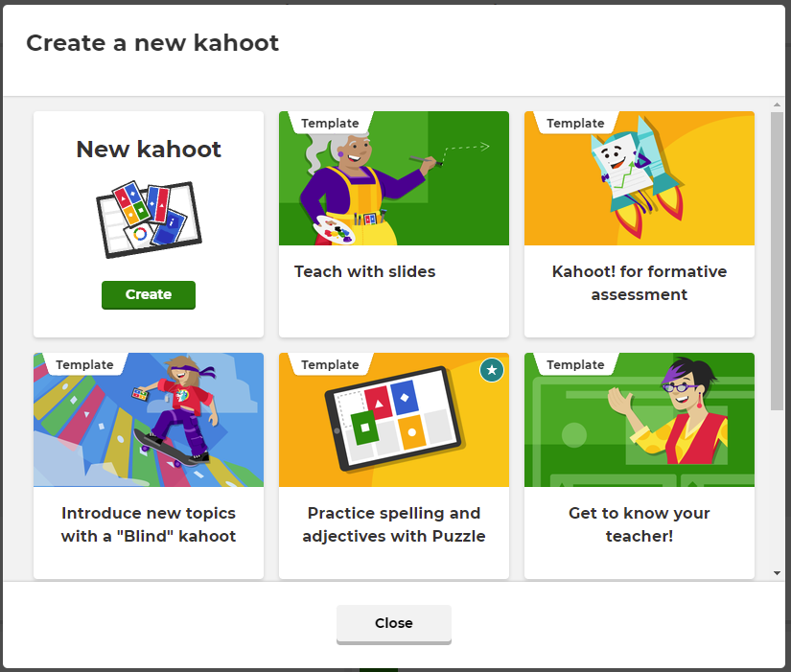Screen dimensions: 791x672
Task: Open the formative assessment rocket thumbnail
Action: click(x=640, y=178)
